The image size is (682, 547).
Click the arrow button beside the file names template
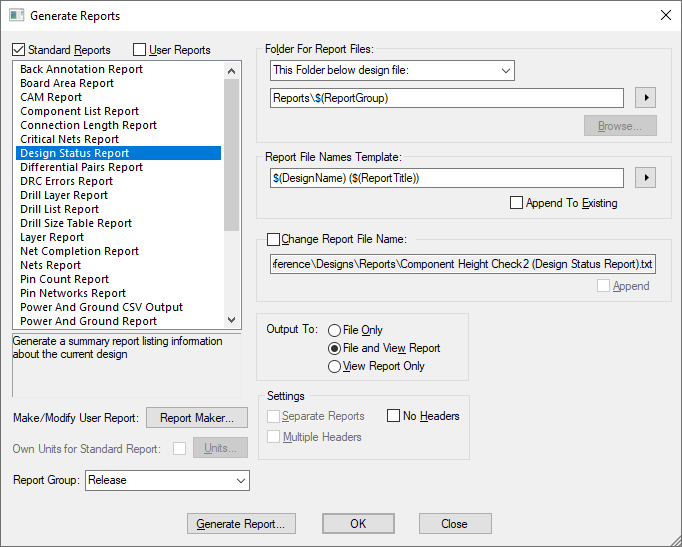pyautogui.click(x=647, y=178)
